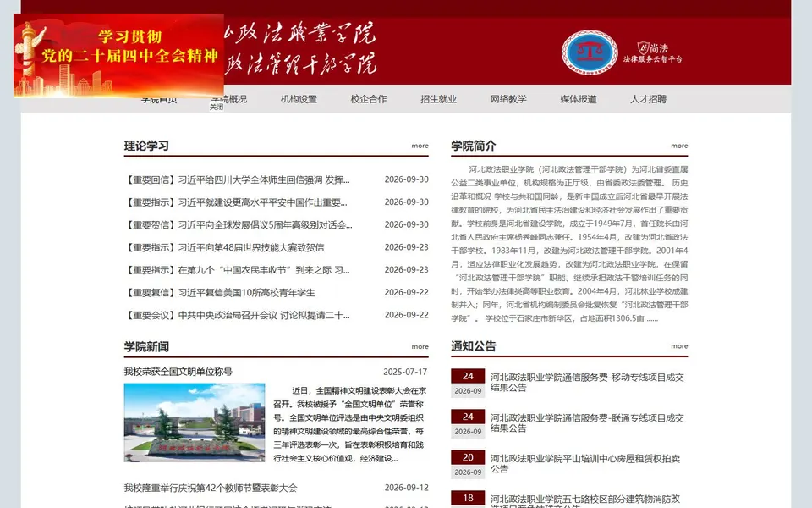The width and height of the screenshot is (812, 508).
Task: Open 【重要复信】习近平复信美国10所高校青年学生
Action: pyautogui.click(x=220, y=292)
